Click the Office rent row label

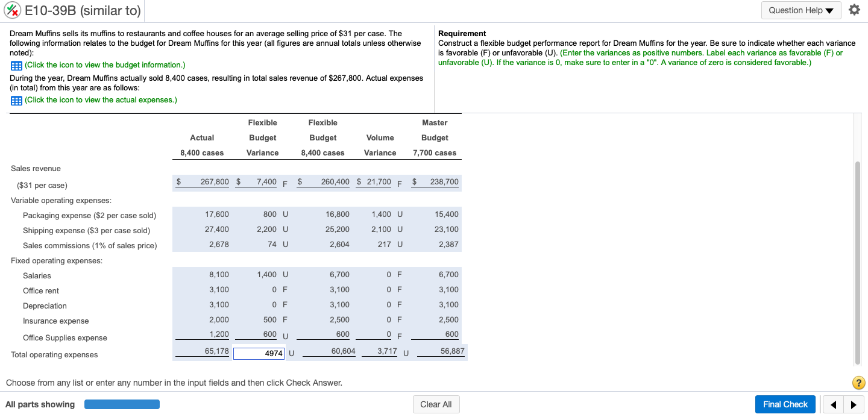(41, 291)
